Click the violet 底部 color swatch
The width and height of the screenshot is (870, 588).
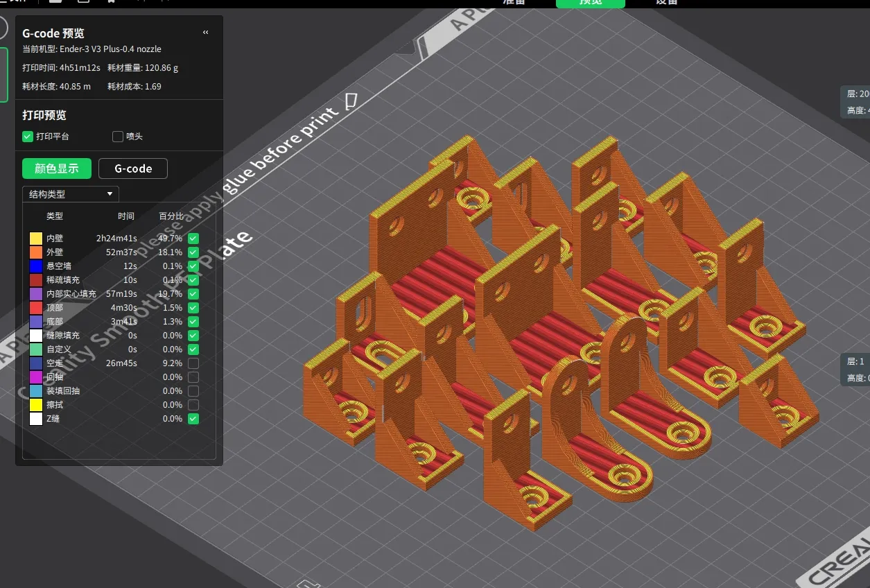click(x=36, y=322)
